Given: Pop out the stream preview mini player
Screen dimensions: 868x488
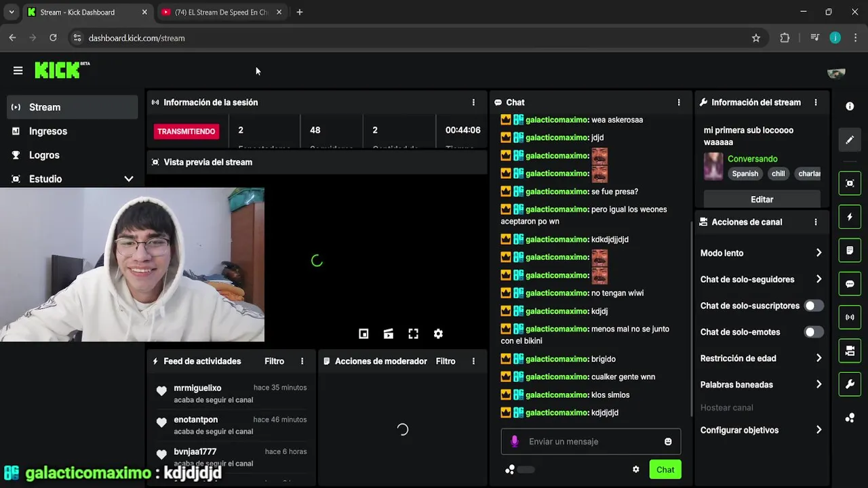Looking at the screenshot, I should click(363, 333).
